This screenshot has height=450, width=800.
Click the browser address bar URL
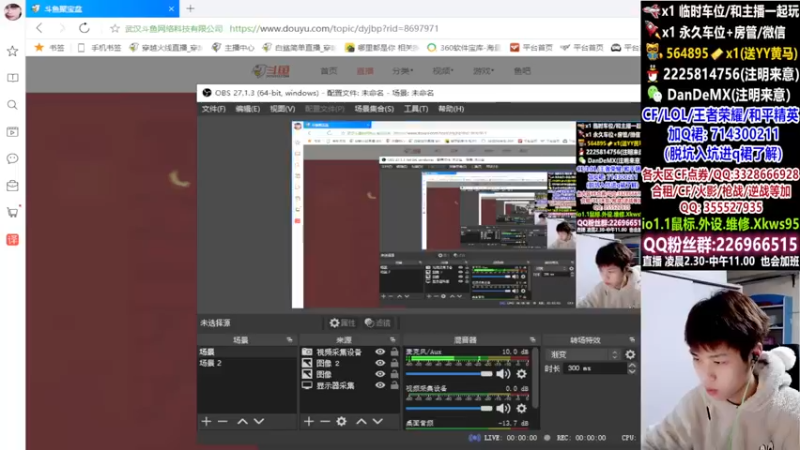(x=334, y=29)
